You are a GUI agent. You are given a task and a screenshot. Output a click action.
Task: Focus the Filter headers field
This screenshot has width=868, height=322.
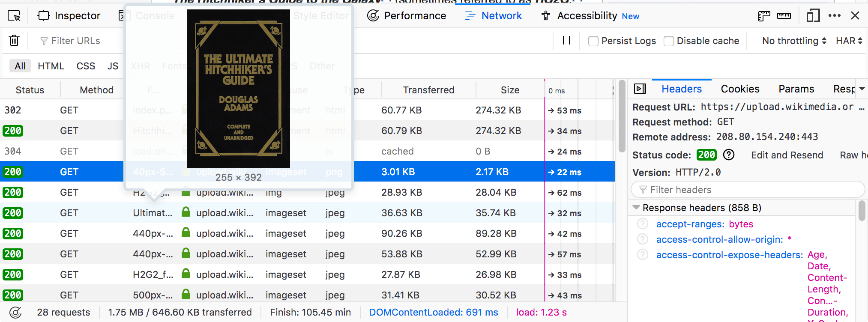[x=748, y=190]
